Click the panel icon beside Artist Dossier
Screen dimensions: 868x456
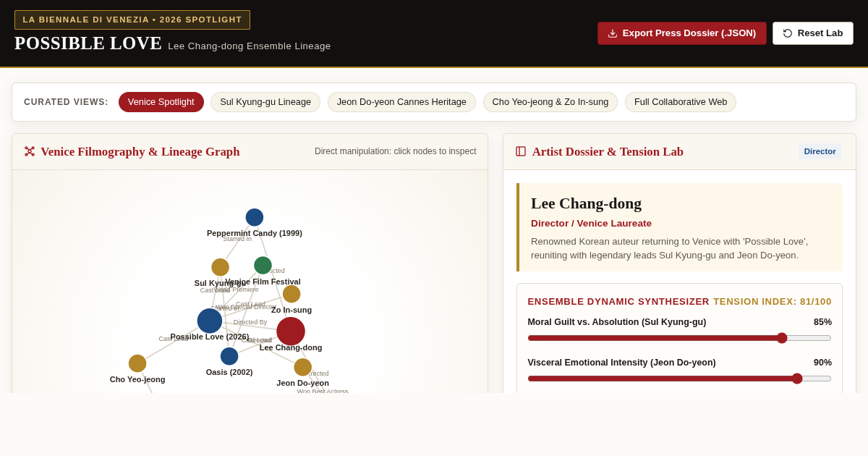(521, 151)
